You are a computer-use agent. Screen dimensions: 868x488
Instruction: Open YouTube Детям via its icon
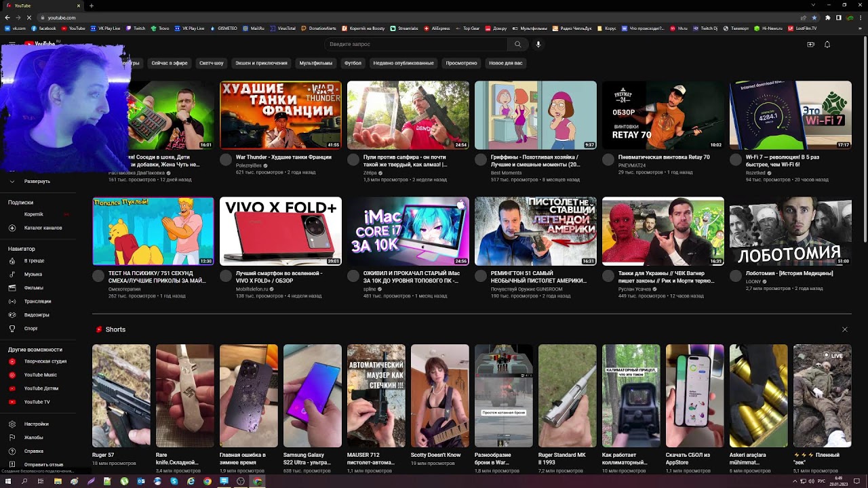pyautogui.click(x=12, y=388)
